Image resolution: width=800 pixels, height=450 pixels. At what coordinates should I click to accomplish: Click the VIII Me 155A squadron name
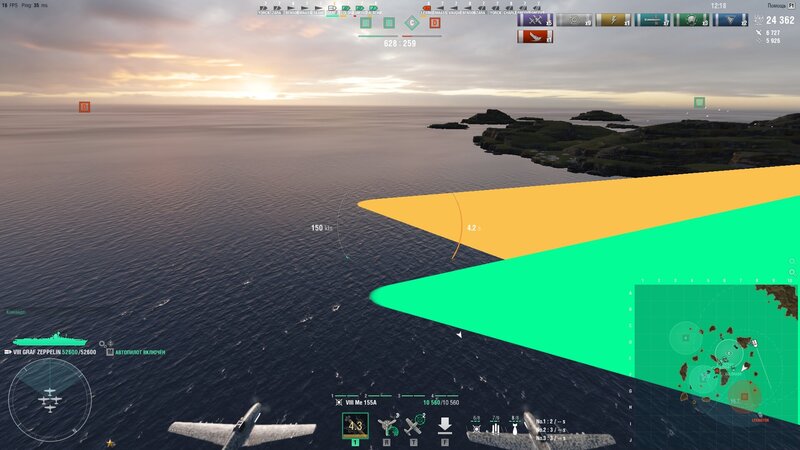pos(361,403)
